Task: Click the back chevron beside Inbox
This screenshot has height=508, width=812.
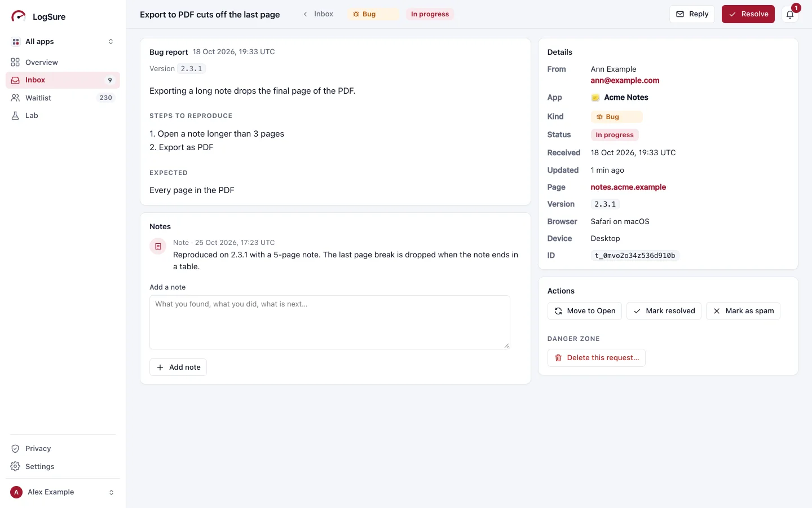Action: [305, 14]
